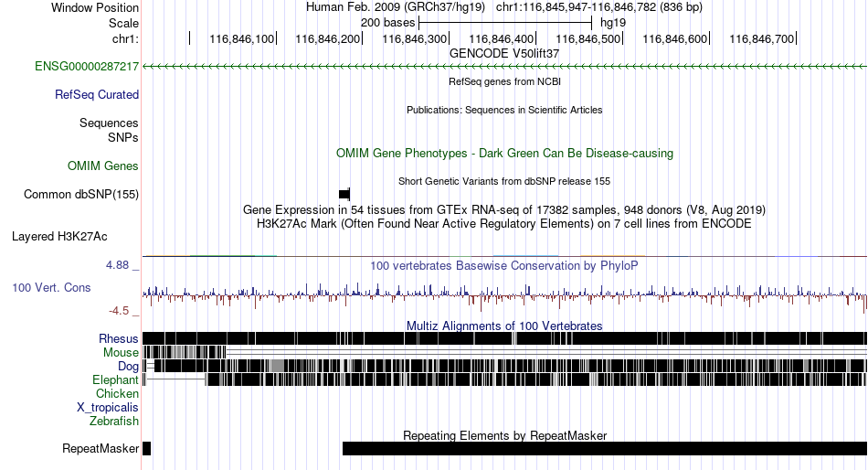Click the 200 bases scale bar
868x470 pixels.
tap(505, 23)
